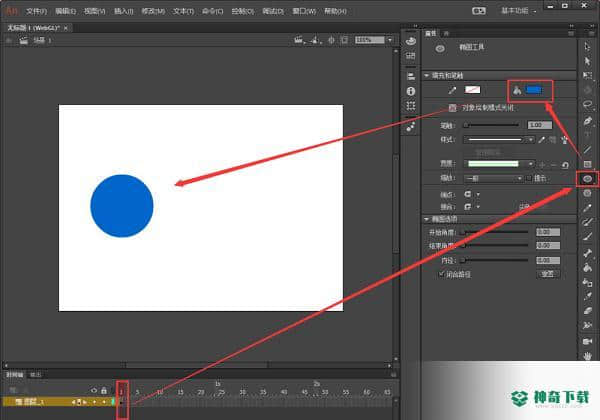Toggle object drawing mode button
This screenshot has height=420, width=600.
[x=452, y=108]
